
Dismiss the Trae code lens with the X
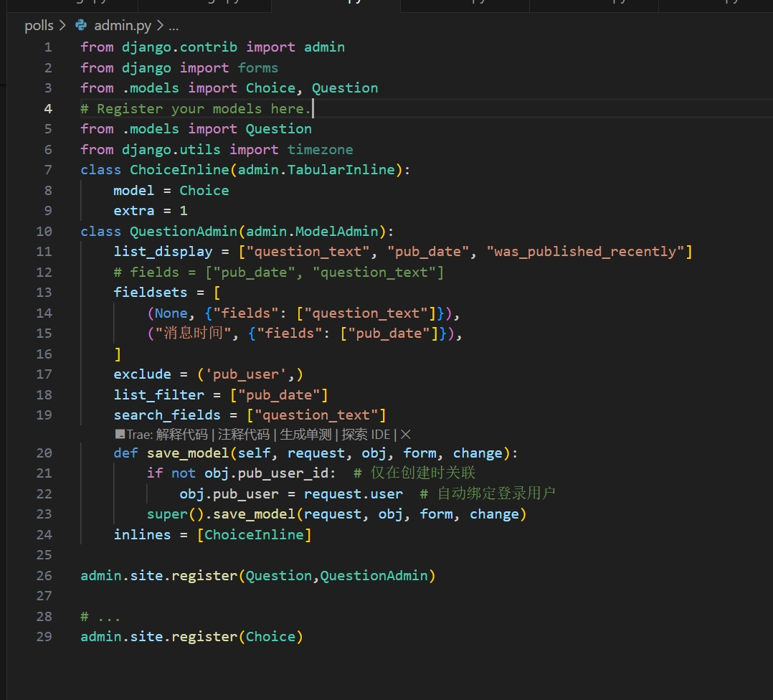click(406, 435)
